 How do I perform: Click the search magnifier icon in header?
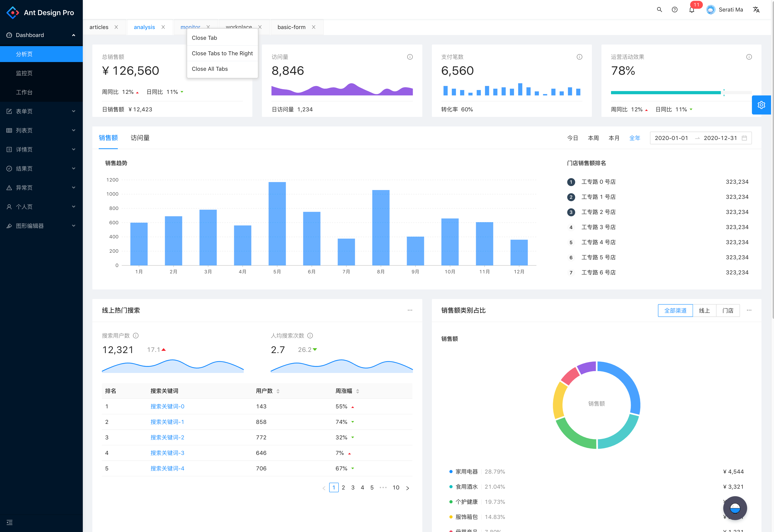pos(659,10)
